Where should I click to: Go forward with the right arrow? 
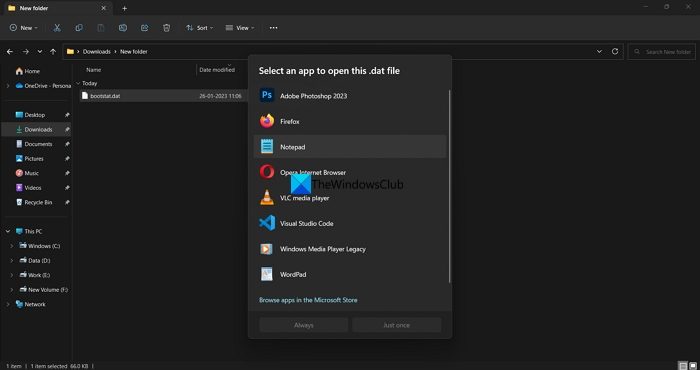pyautogui.click(x=25, y=52)
